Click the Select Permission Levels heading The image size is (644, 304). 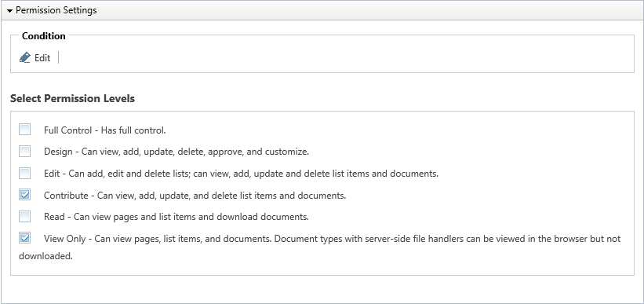[72, 99]
